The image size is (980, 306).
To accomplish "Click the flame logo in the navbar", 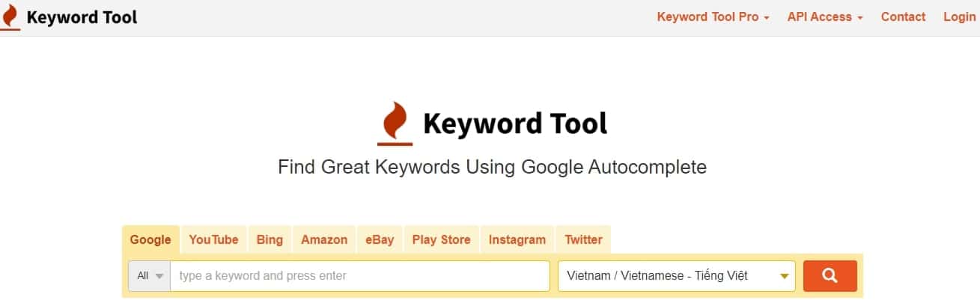I will (x=10, y=18).
